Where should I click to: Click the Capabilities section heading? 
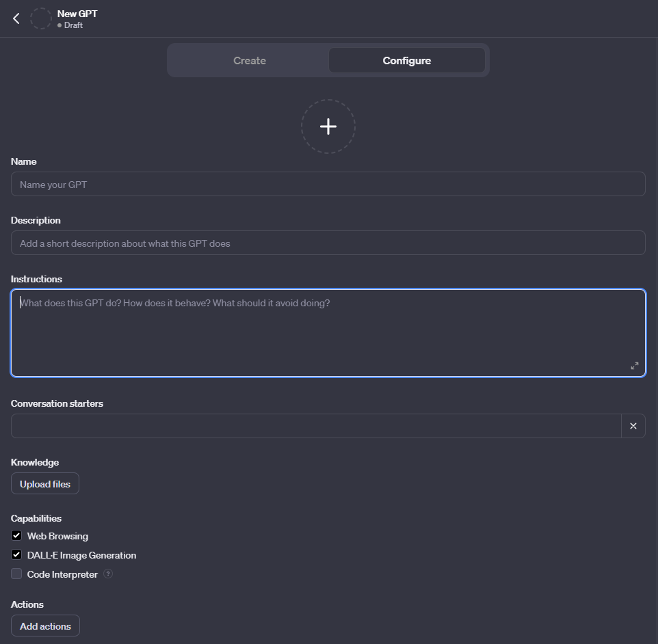(x=36, y=519)
